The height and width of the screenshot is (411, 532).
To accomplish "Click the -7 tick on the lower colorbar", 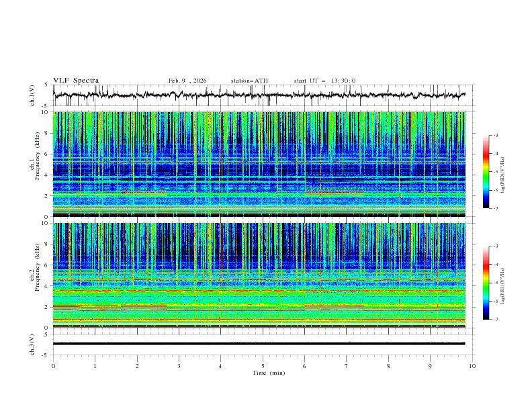I will (x=495, y=320).
